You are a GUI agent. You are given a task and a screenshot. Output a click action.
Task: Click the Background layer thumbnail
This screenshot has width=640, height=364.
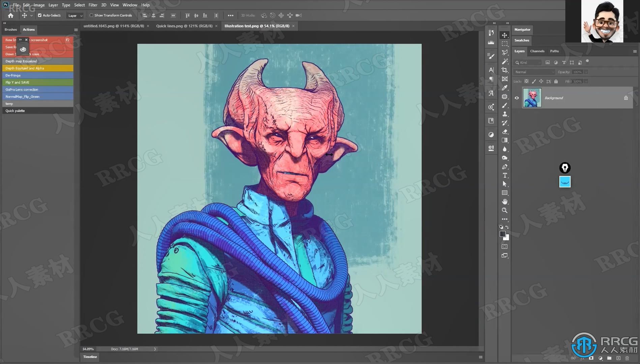point(532,98)
